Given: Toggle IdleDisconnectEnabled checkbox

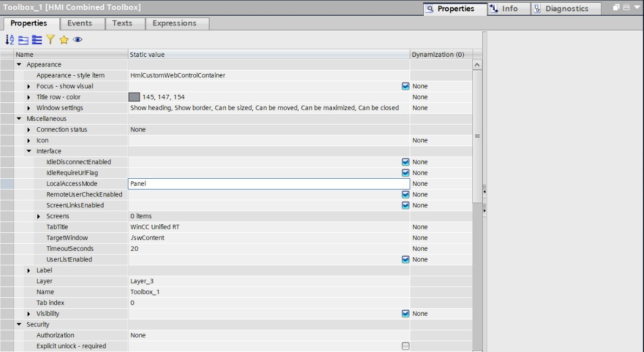Looking at the screenshot, I should pos(405,162).
